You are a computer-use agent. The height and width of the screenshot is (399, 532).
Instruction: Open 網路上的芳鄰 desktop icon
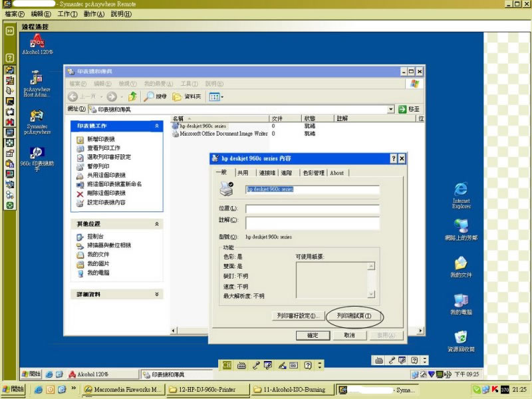click(x=461, y=229)
